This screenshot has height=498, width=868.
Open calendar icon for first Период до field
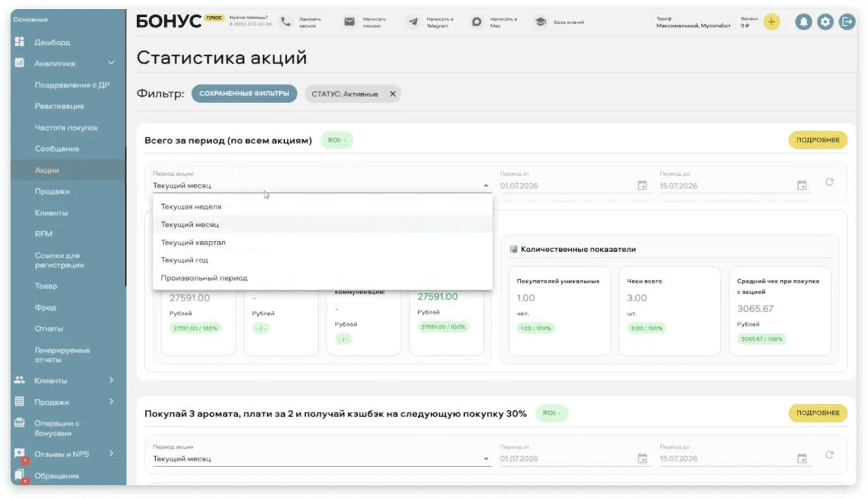(x=802, y=186)
